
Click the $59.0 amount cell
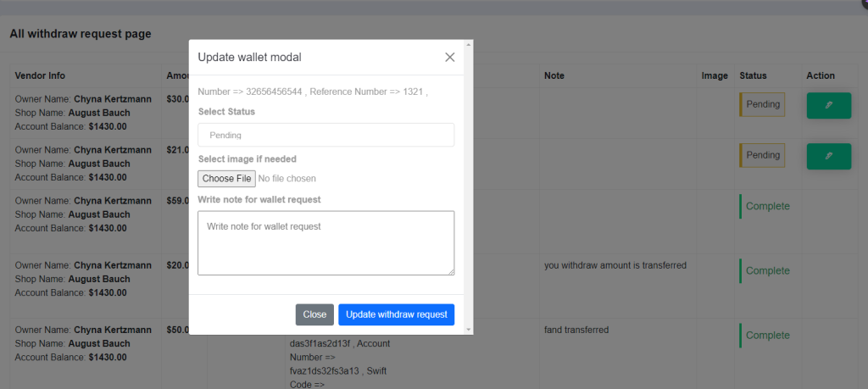coord(178,201)
